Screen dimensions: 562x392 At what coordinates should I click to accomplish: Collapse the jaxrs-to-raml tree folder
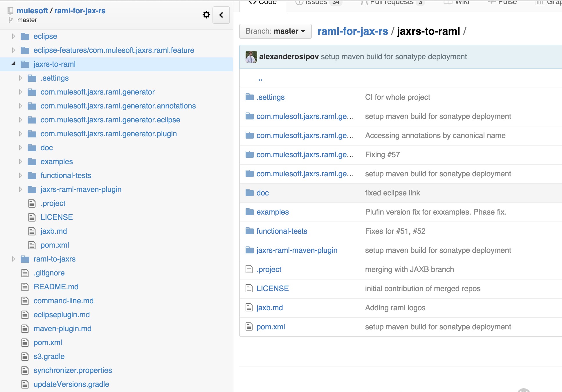click(x=13, y=64)
